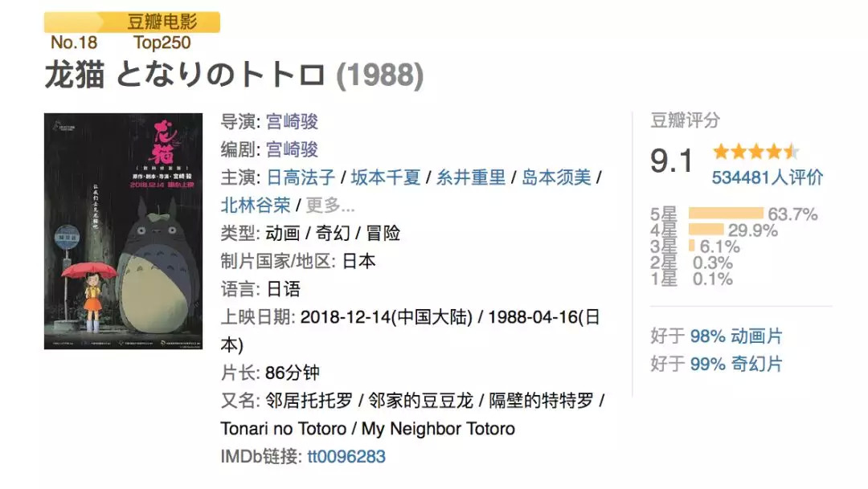Open screenwriter 宫崎骏 link
The width and height of the screenshot is (868, 489).
292,149
